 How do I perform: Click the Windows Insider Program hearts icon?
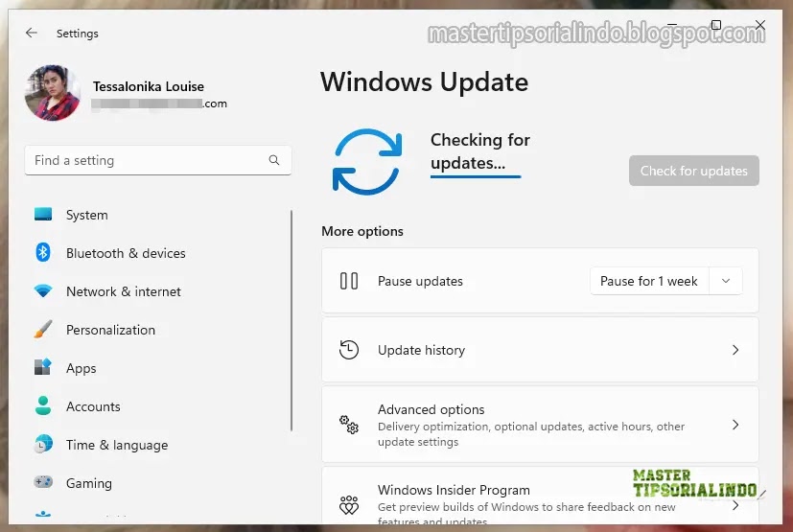click(x=349, y=505)
